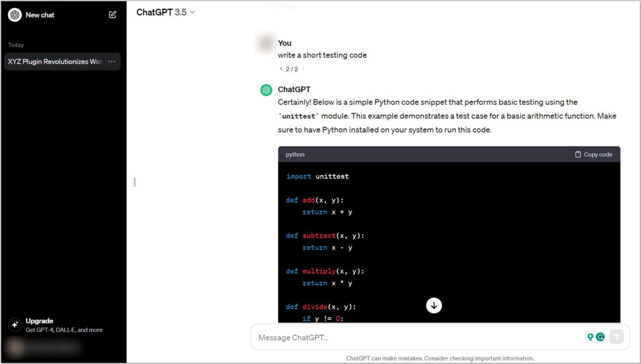Image resolution: width=641 pixels, height=364 pixels.
Task: Click the 'return x + y' line
Action: tap(327, 212)
